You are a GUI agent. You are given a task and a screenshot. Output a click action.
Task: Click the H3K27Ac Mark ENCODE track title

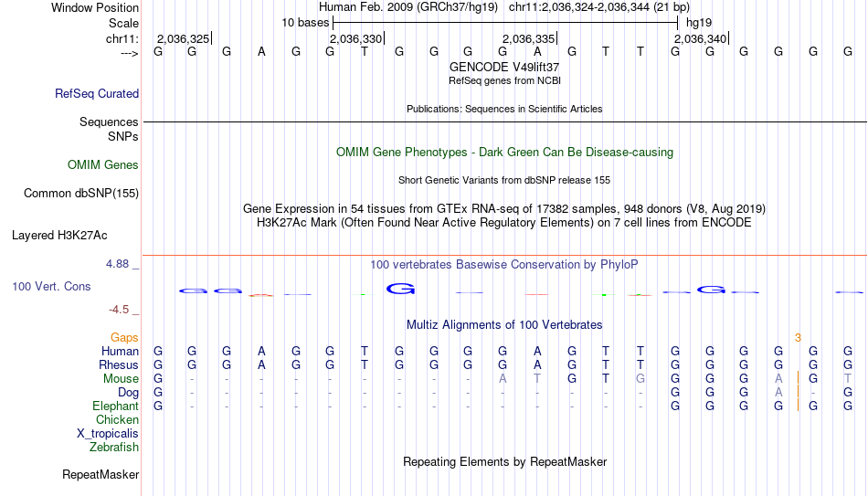504,223
